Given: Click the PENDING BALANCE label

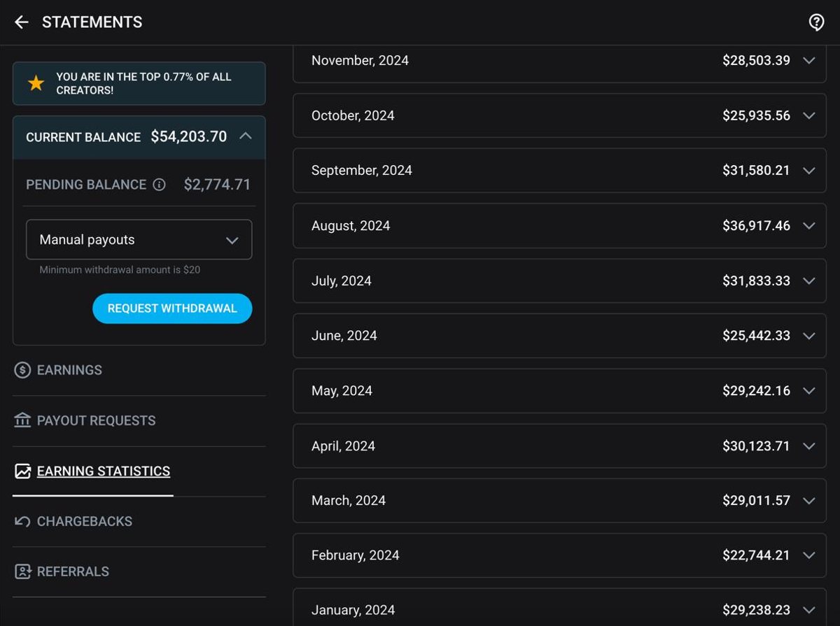Looking at the screenshot, I should coord(86,185).
